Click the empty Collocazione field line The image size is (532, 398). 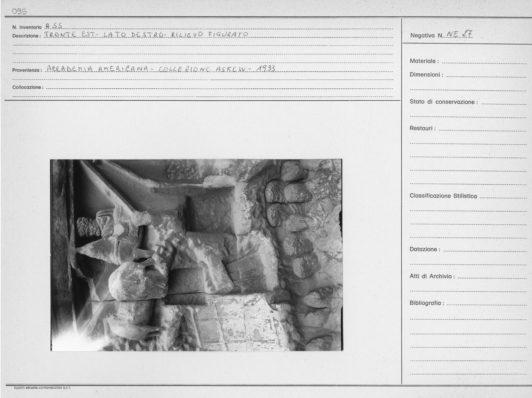tap(219, 88)
